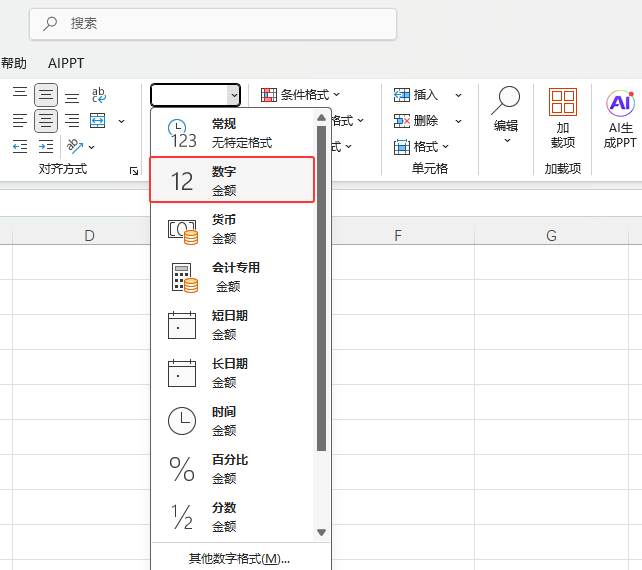Expand 插入 insert dropdown arrow

coord(459,95)
